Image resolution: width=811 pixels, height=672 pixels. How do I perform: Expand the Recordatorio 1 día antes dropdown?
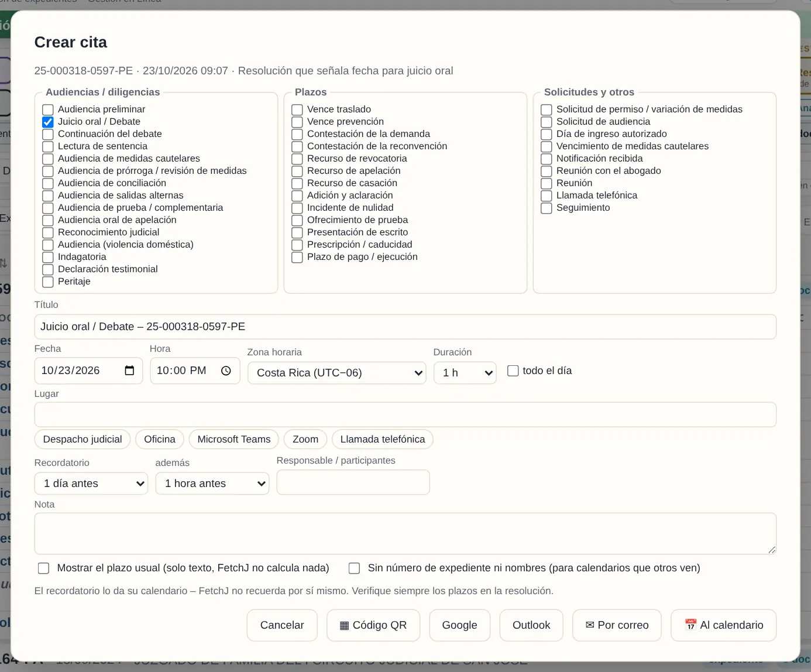pyautogui.click(x=91, y=484)
